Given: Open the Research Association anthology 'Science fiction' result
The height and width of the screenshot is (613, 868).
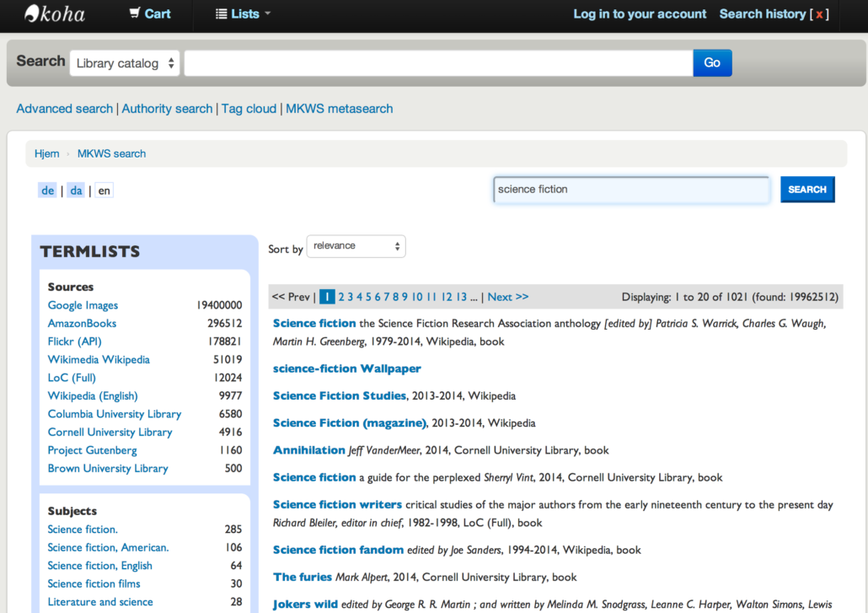Looking at the screenshot, I should 314,324.
